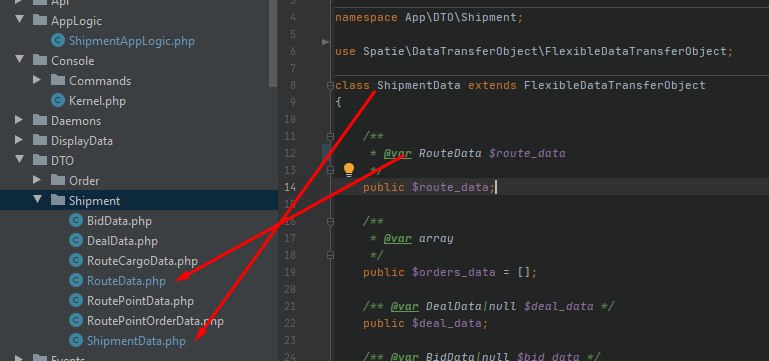Click RouteData type in the @var comment
Image resolution: width=769 pixels, height=361 pixels.
[450, 153]
